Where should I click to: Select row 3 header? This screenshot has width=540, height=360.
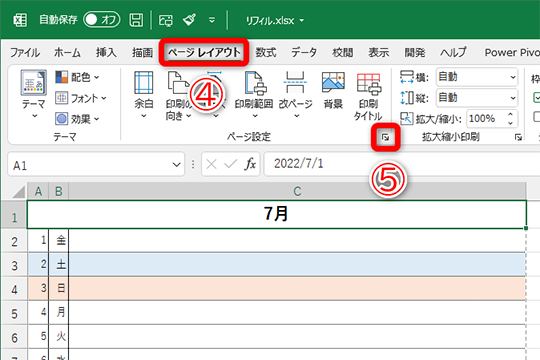[14, 266]
